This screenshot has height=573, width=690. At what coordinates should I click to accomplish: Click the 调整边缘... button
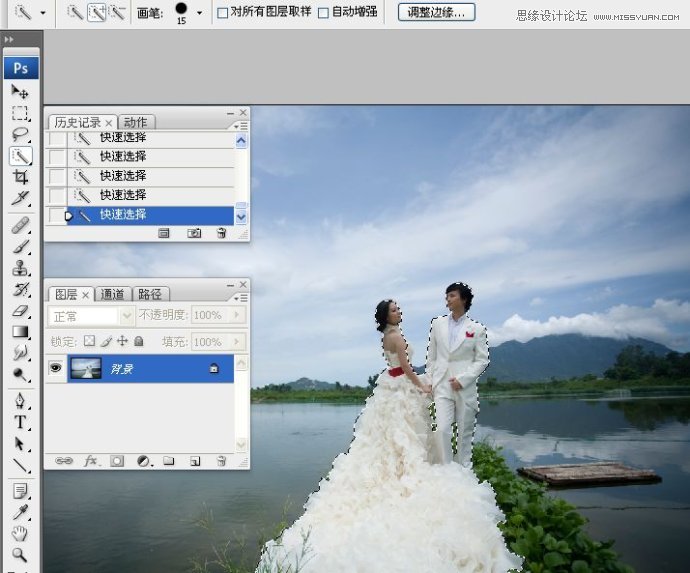coord(436,12)
